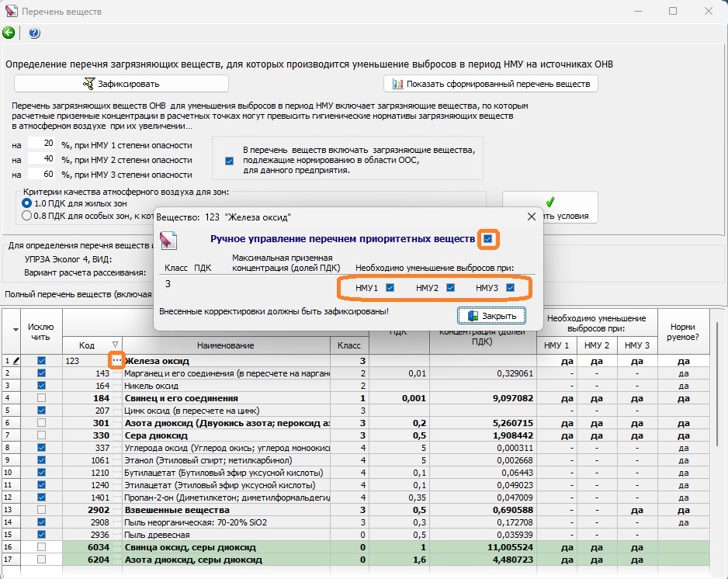Open help via the blue question mark icon
This screenshot has width=728, height=579.
tap(34, 33)
